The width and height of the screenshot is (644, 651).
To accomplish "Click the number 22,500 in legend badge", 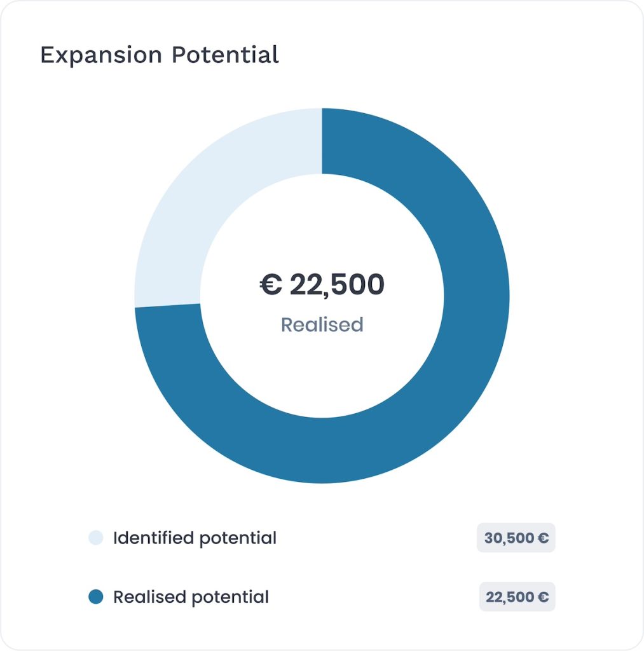I will click(x=510, y=597).
